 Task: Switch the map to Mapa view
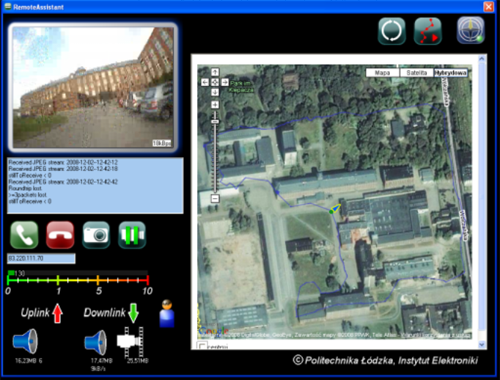382,73
